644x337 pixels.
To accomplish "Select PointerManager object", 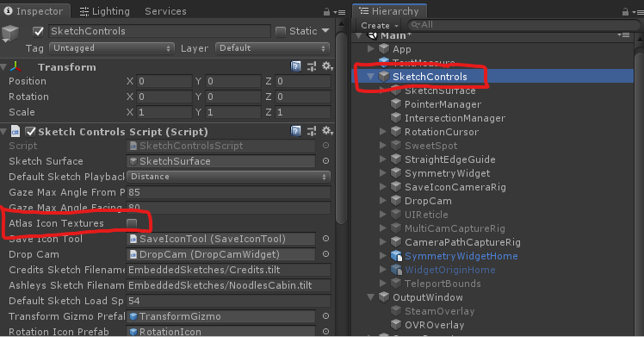I will click(443, 104).
